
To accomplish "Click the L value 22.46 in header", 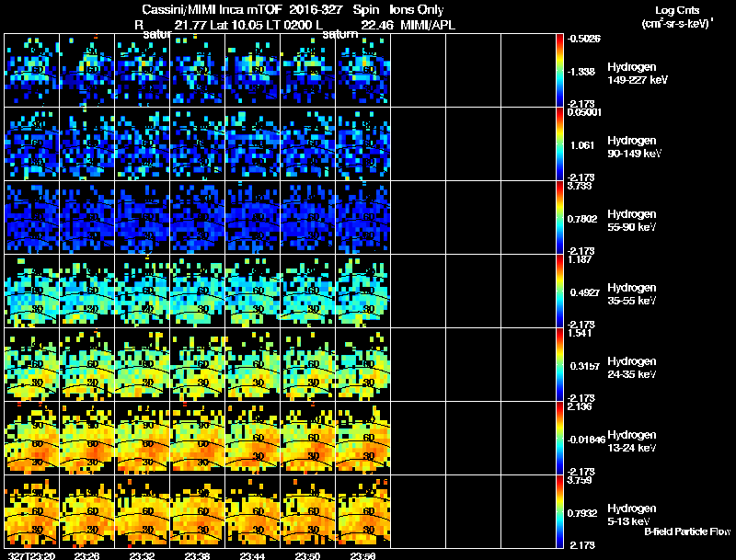I will [377, 25].
